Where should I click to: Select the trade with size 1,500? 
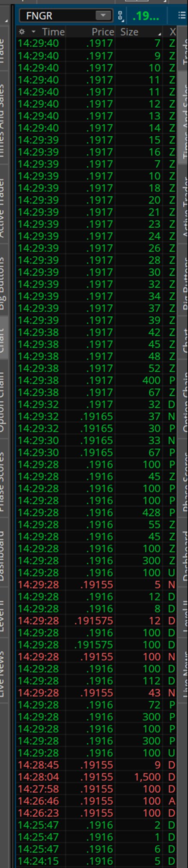click(96, 777)
